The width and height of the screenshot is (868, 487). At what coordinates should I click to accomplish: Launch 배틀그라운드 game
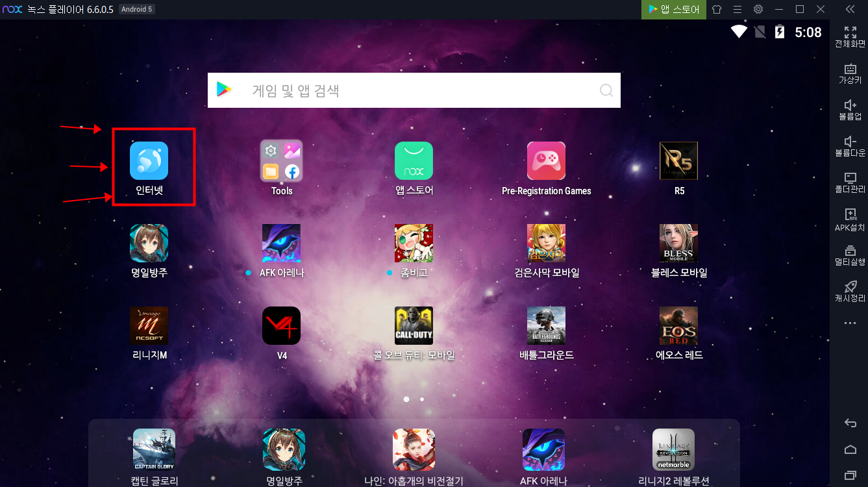546,326
